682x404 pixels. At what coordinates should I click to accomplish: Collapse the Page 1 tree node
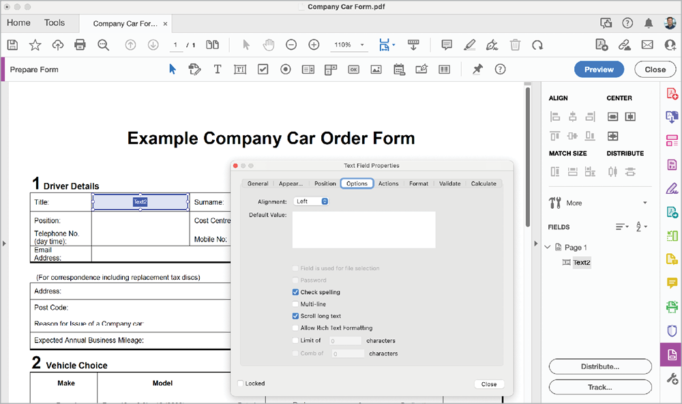(x=548, y=247)
